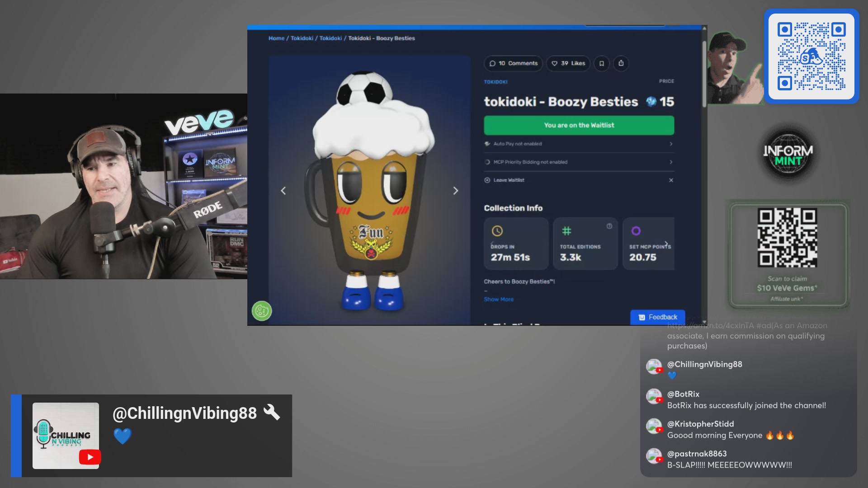This screenshot has width=868, height=488.
Task: Click the clock icon in Drops In card
Action: point(497,231)
